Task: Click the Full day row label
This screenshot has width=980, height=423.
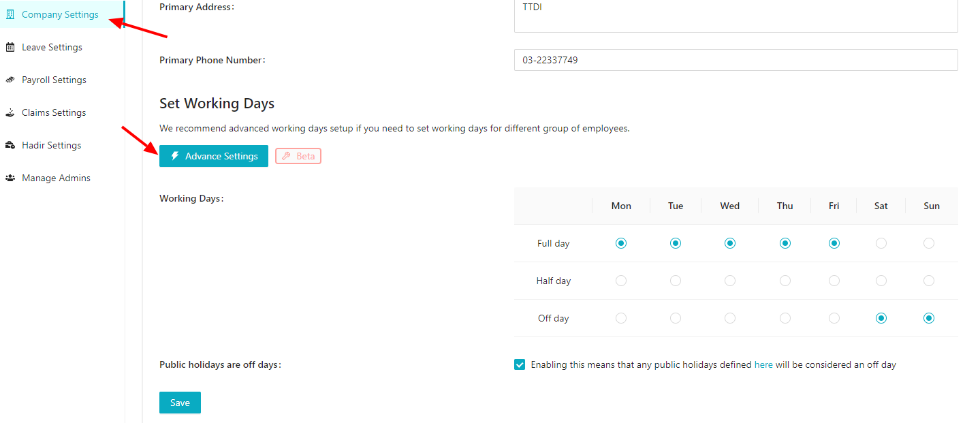Action: click(553, 243)
